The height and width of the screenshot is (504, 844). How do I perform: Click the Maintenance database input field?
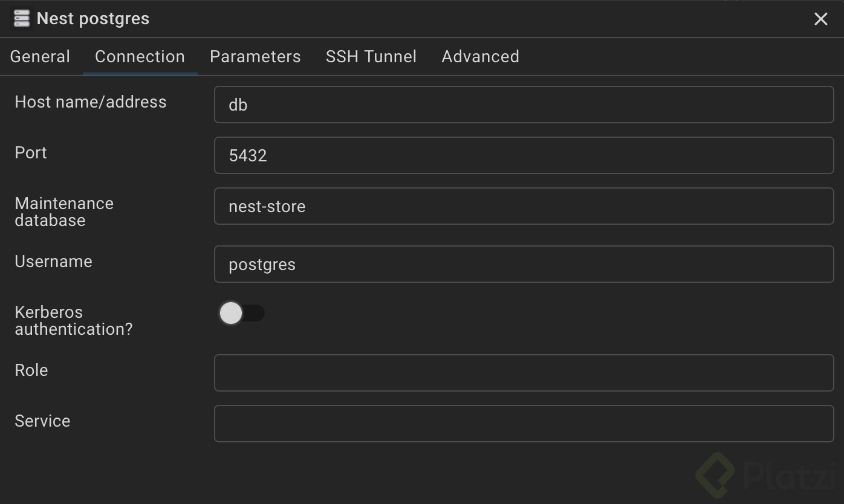pyautogui.click(x=524, y=206)
